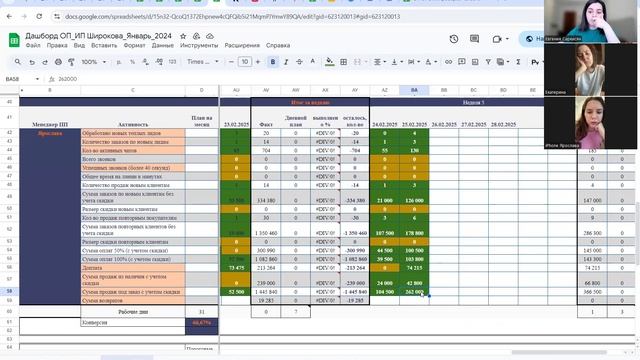Select column header BA
Screen dimensions: 640x360
(414, 90)
